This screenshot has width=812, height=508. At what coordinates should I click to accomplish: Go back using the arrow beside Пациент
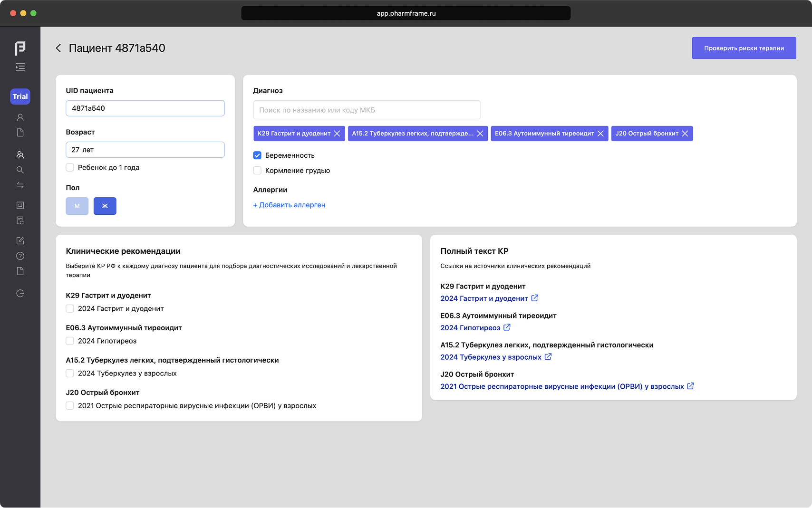point(58,48)
